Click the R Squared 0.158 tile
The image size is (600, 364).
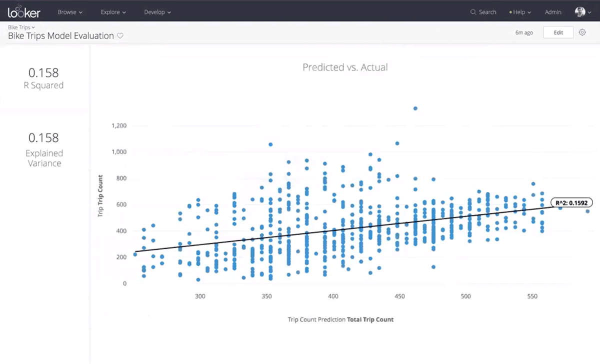click(x=44, y=78)
